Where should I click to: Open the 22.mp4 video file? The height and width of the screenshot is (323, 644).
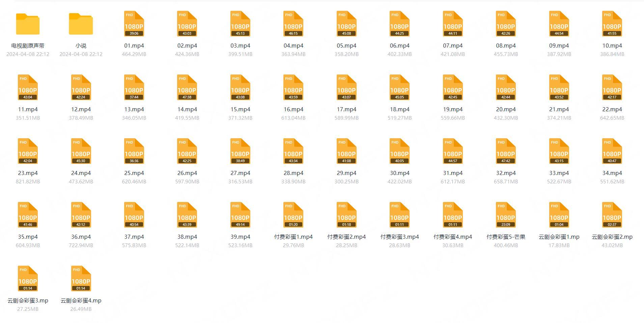pyautogui.click(x=612, y=87)
